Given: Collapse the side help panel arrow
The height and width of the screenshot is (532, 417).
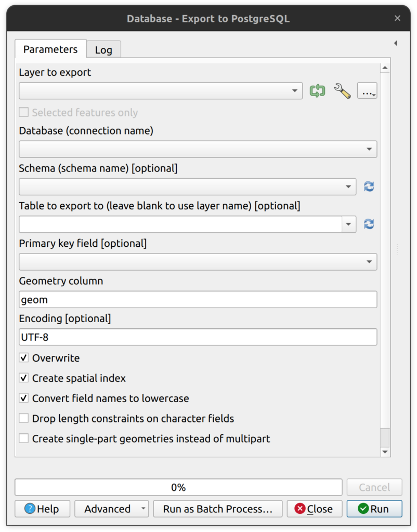Looking at the screenshot, I should coord(395,43).
